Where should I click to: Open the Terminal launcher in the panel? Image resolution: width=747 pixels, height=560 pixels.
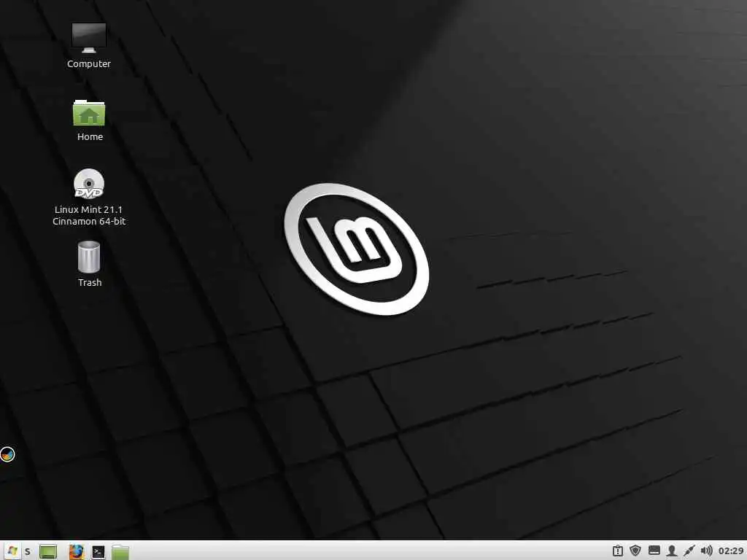(x=98, y=551)
